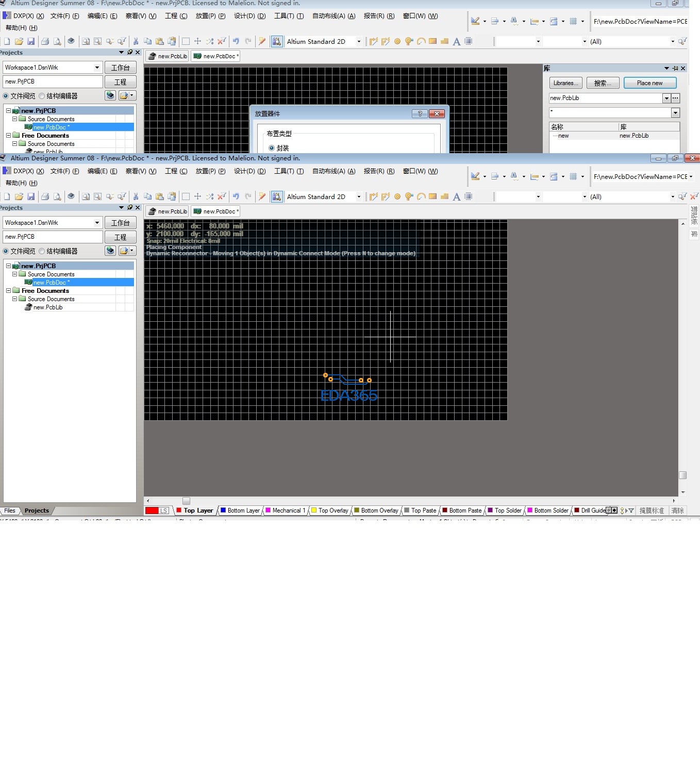Open the Altium Standard 2D view dropdown in front window
The image size is (700, 774).
click(359, 196)
